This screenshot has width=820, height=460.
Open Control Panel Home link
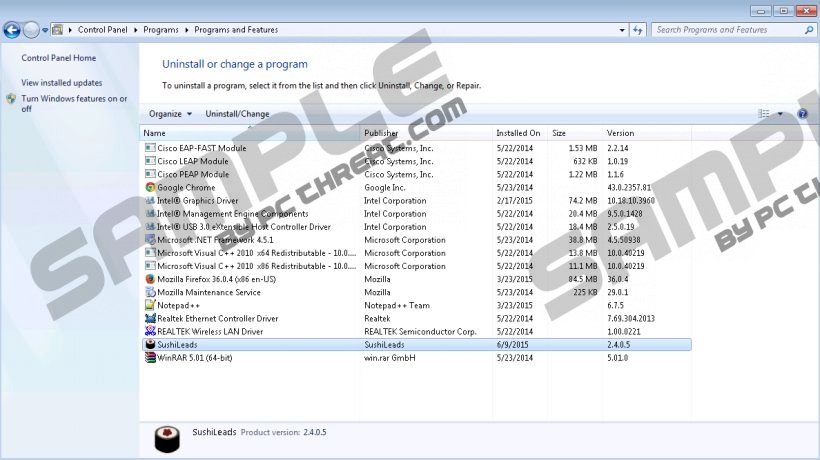click(x=59, y=58)
